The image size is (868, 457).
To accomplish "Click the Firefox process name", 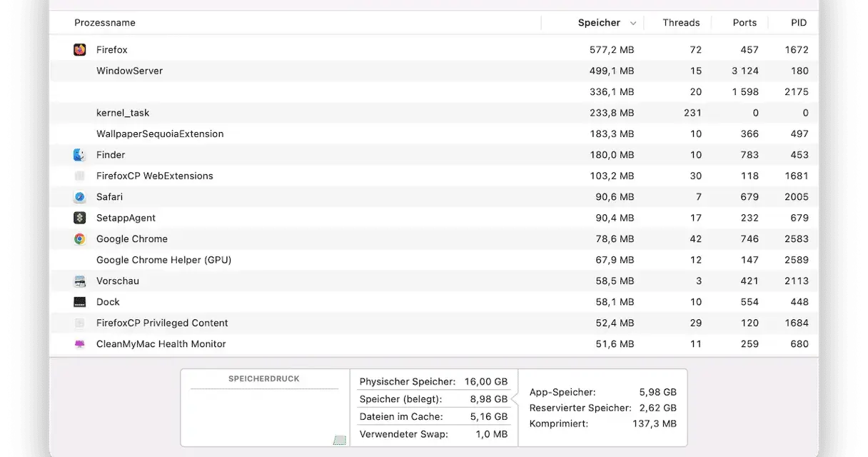I will click(112, 50).
